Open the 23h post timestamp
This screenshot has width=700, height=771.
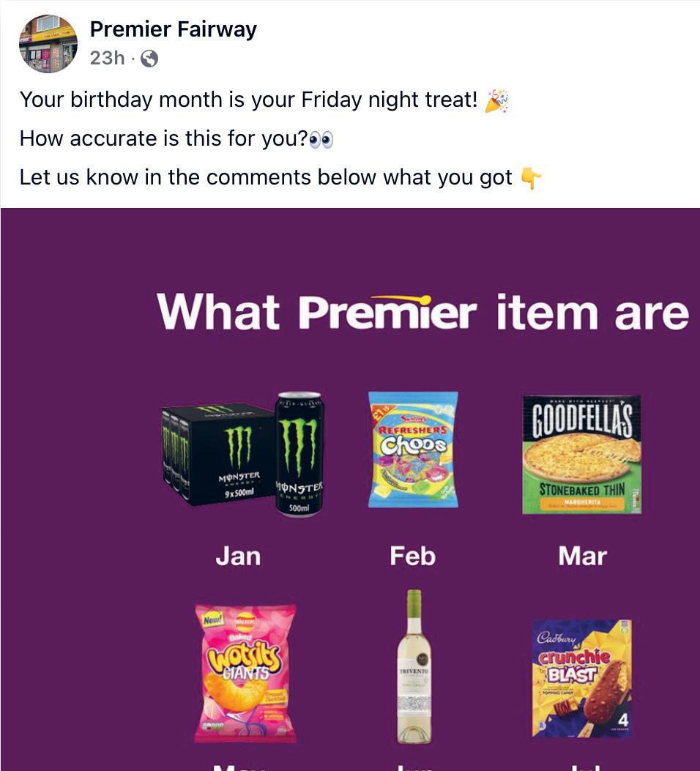point(107,58)
